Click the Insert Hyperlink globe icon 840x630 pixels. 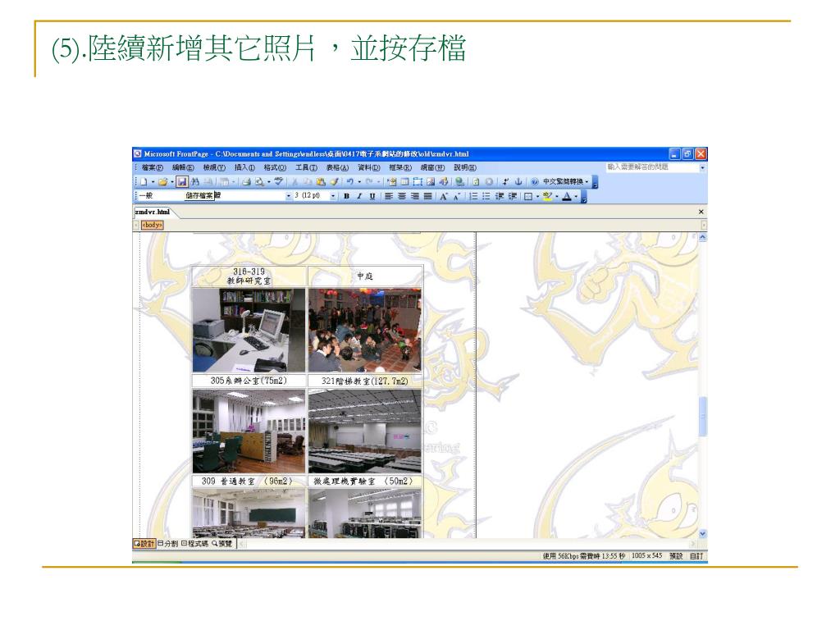pyautogui.click(x=459, y=181)
